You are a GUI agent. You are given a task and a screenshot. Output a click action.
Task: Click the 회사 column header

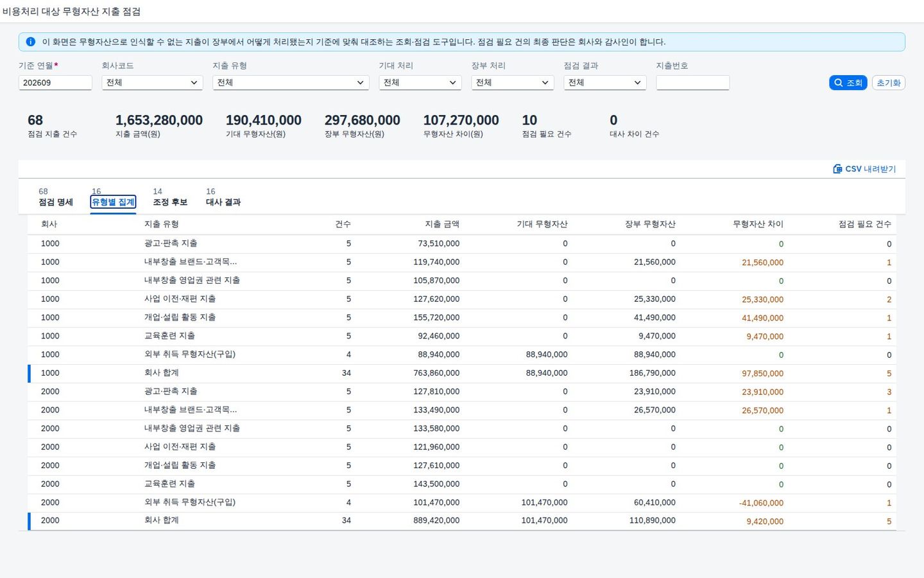pos(49,224)
